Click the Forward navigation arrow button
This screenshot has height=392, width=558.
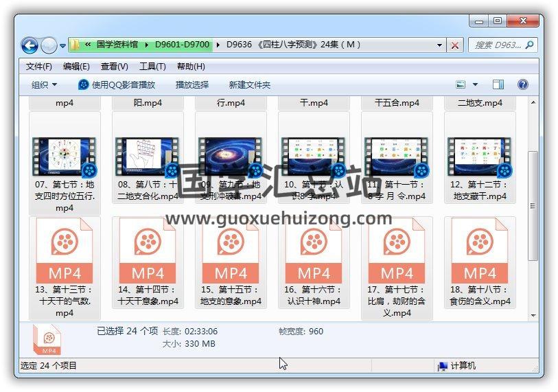click(49, 45)
